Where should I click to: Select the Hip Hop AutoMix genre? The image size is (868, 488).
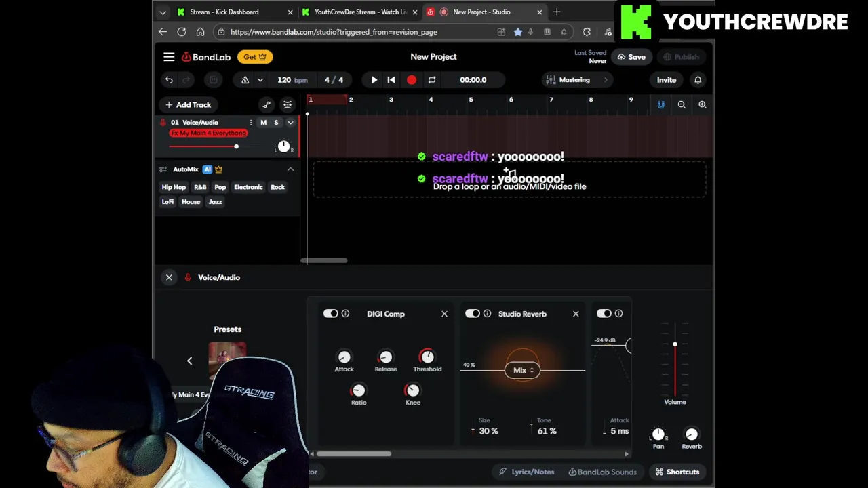[174, 187]
